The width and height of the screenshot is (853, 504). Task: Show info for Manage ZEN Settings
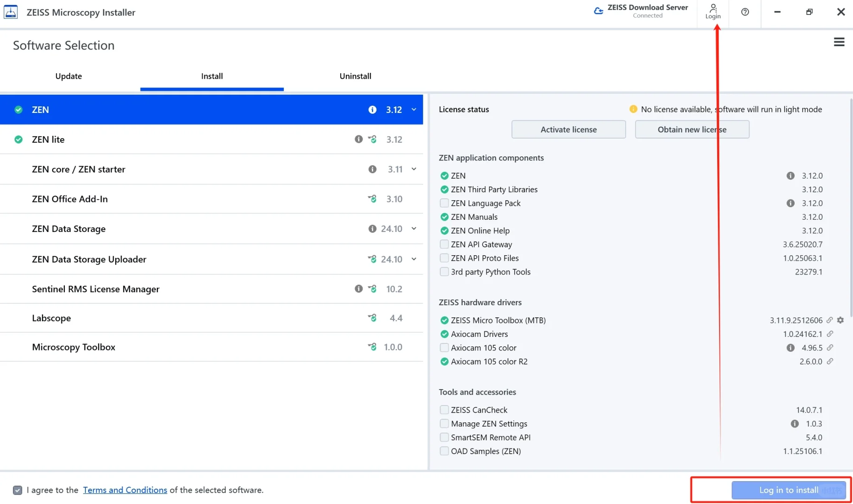pos(795,424)
